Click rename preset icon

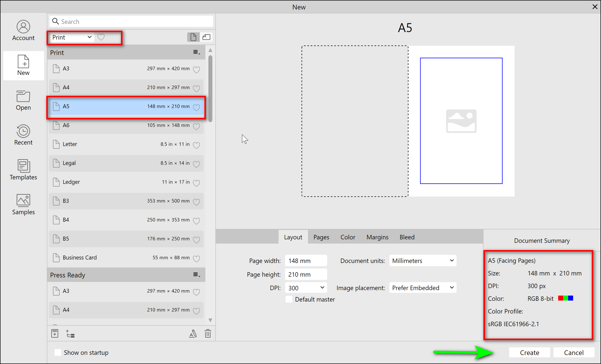[x=193, y=333]
